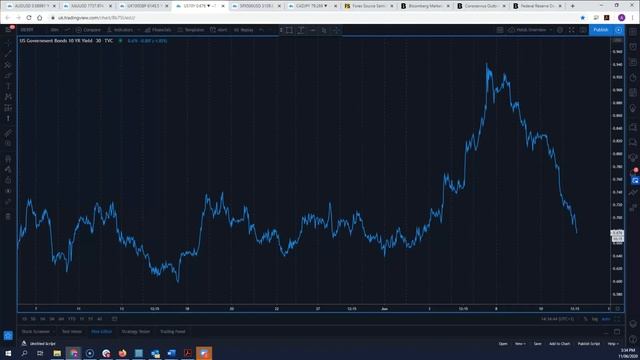
Task: Select YTD date range
Action: tap(72, 319)
